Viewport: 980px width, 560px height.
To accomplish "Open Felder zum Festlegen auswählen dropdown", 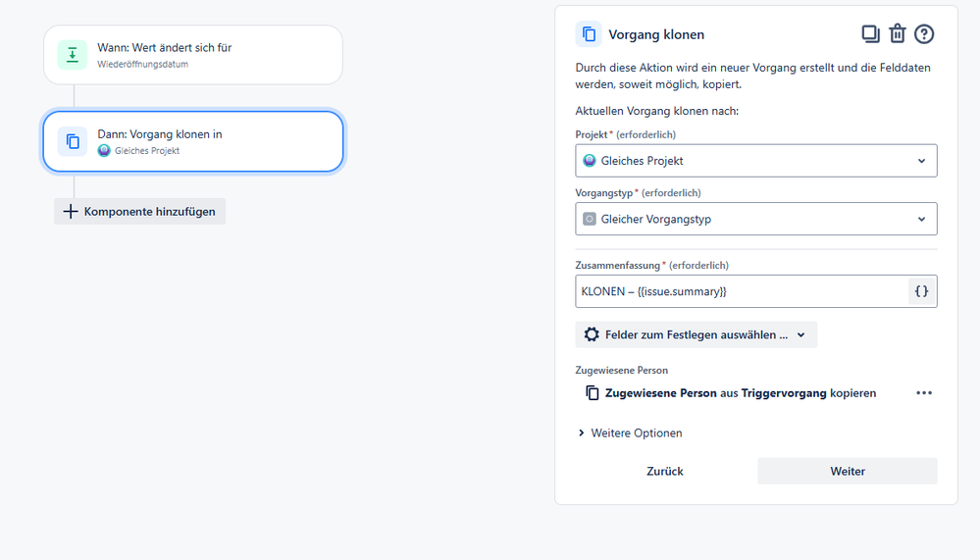I will pos(696,334).
